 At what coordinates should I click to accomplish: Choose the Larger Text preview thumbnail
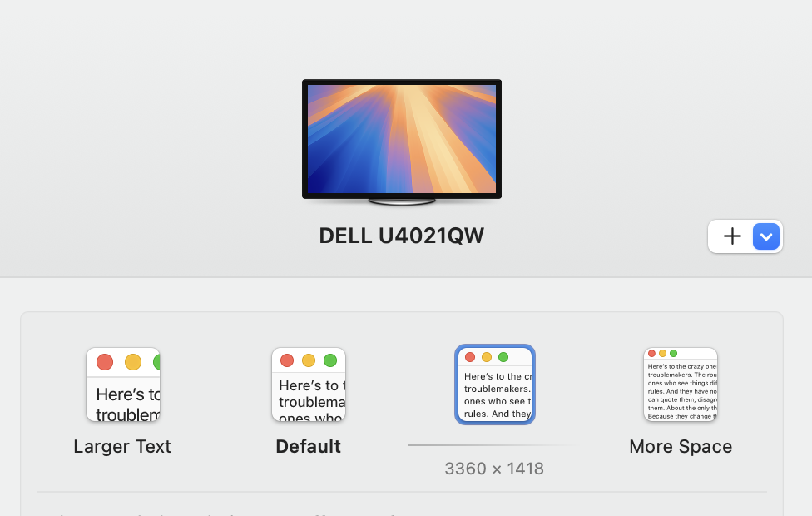123,385
